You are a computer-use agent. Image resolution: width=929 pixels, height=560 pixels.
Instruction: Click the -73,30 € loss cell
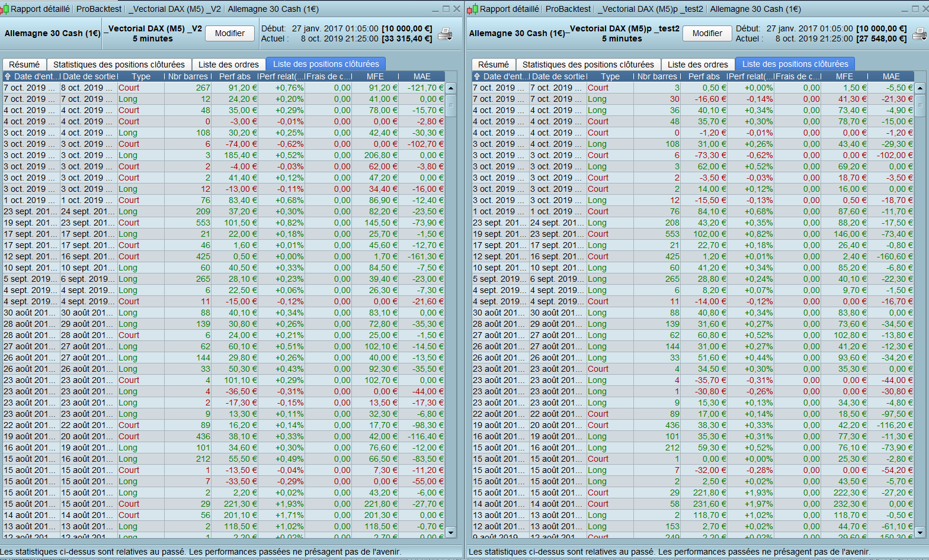click(704, 155)
